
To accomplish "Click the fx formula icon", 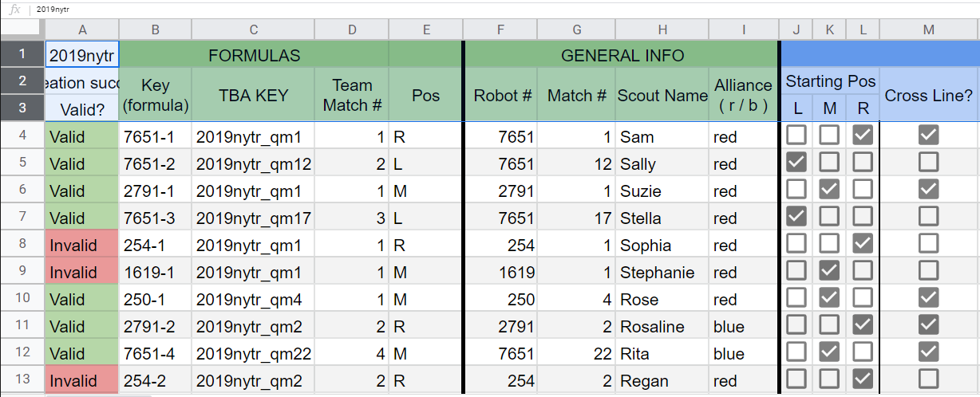I will point(14,10).
